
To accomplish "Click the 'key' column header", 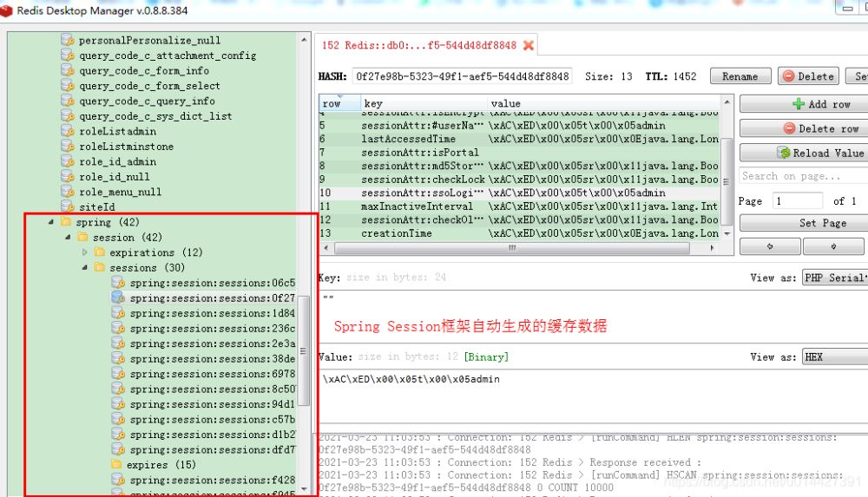I will 424,103.
